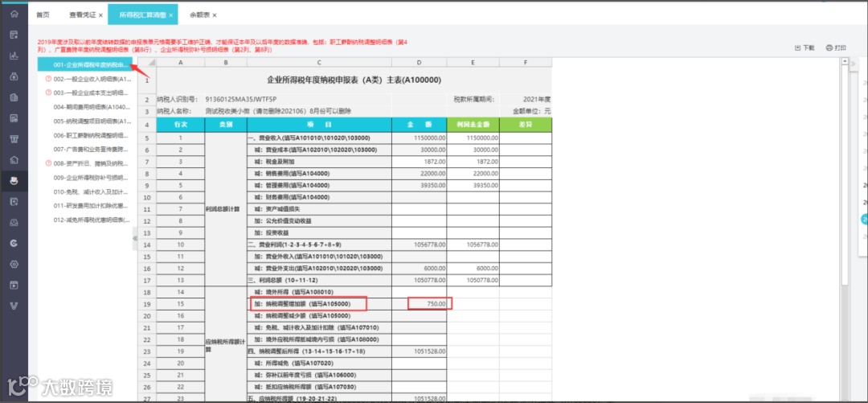
Task: Select column A header of the sheet
Action: pos(181,63)
